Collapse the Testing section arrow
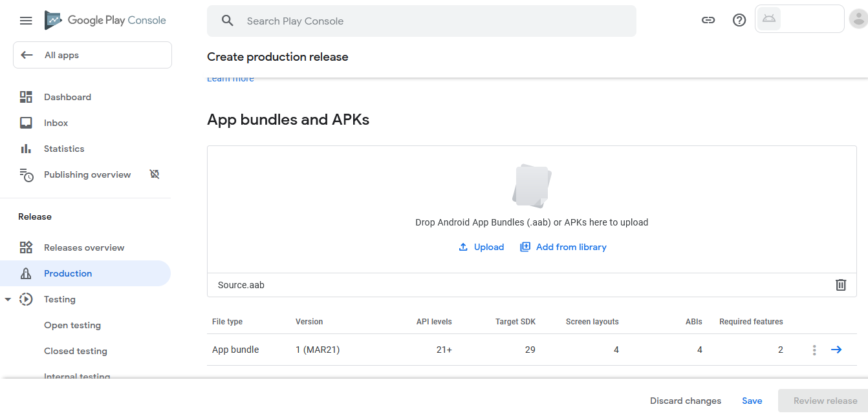 (8, 300)
